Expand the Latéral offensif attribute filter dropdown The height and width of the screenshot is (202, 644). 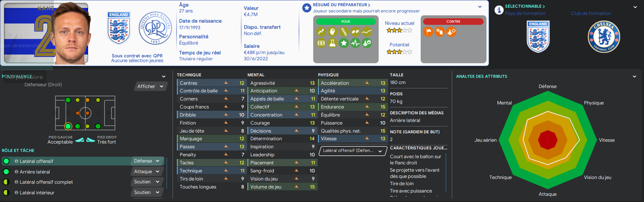[x=353, y=151]
